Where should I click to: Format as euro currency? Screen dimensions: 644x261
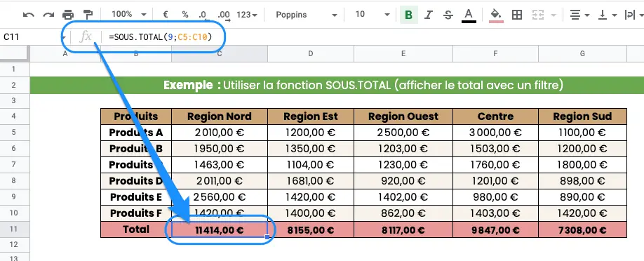(166, 15)
